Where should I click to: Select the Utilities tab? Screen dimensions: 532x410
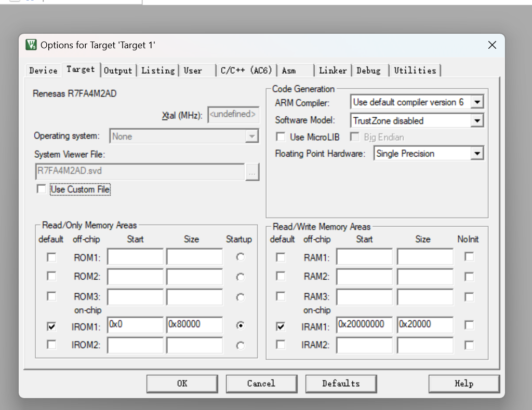click(415, 71)
